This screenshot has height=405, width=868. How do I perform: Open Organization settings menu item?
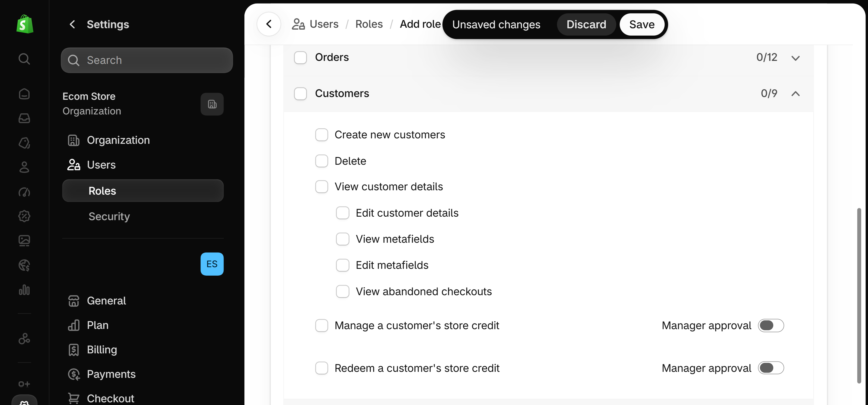pos(143,140)
